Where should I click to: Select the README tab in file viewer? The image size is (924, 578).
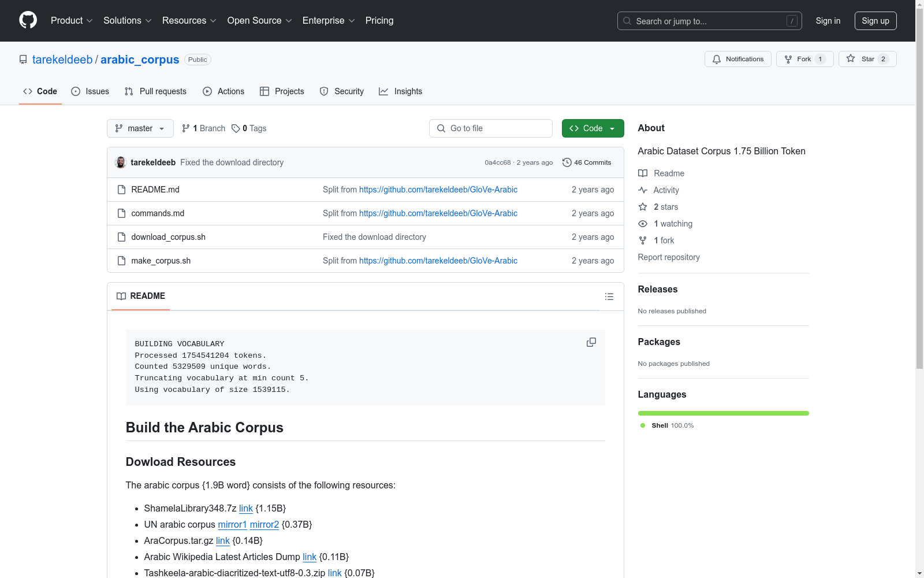(141, 296)
